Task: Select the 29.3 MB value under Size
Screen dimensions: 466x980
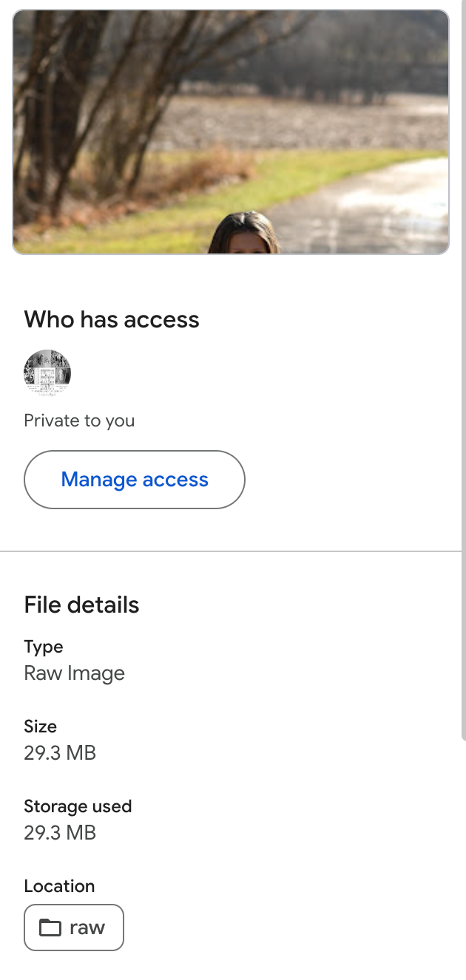Action: point(60,753)
